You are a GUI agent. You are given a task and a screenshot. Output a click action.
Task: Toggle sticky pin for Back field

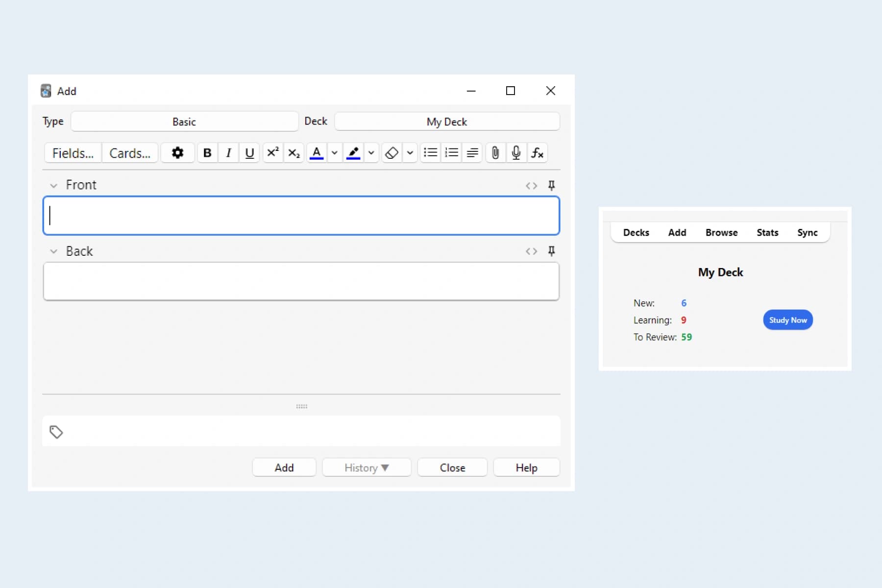(x=551, y=251)
